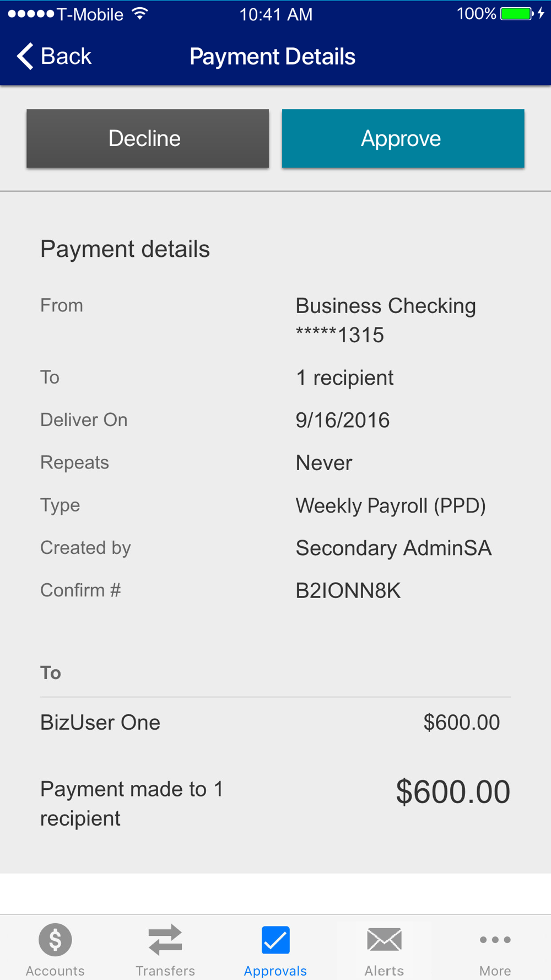This screenshot has width=551, height=980.
Task: Select the BizUser One recipient row
Action: pyautogui.click(x=275, y=723)
